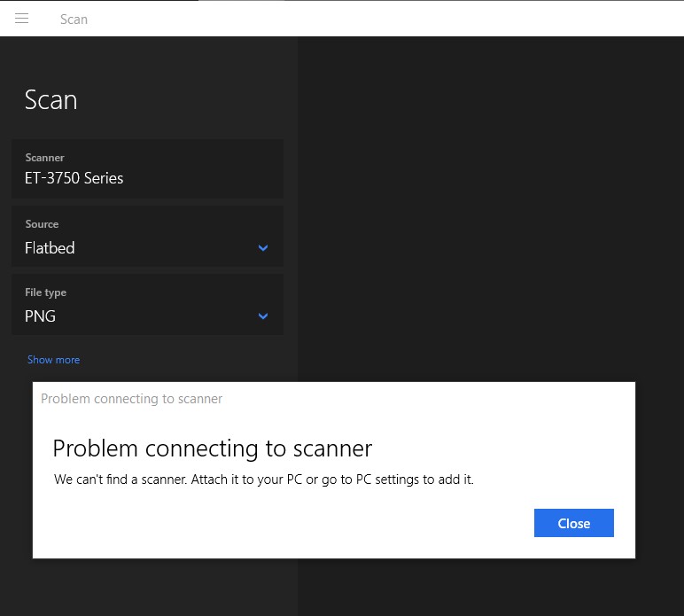Click the Scanner field label
This screenshot has height=616, width=684.
tap(44, 158)
